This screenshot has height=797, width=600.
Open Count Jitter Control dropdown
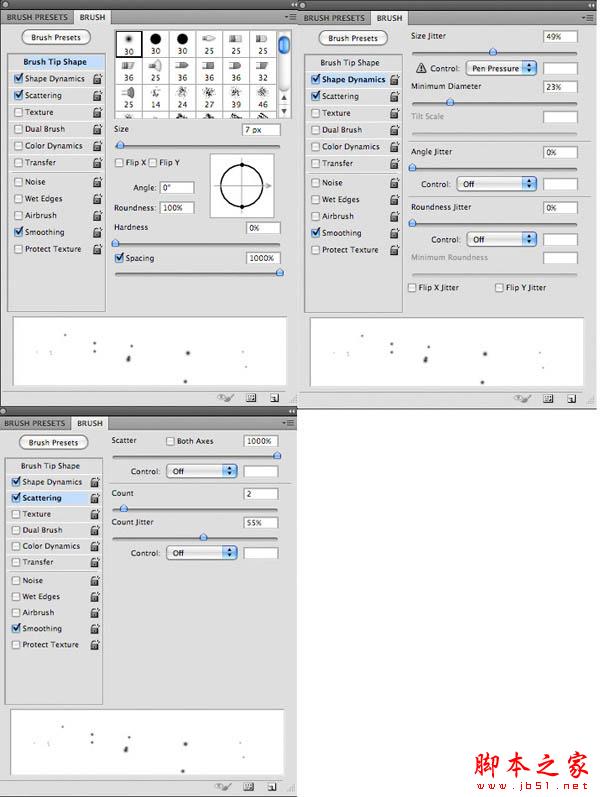click(x=202, y=553)
